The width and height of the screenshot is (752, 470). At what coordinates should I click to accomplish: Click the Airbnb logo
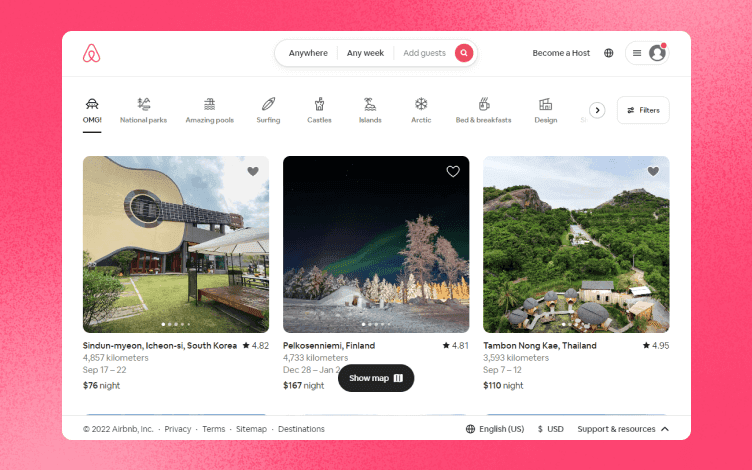[x=91, y=53]
